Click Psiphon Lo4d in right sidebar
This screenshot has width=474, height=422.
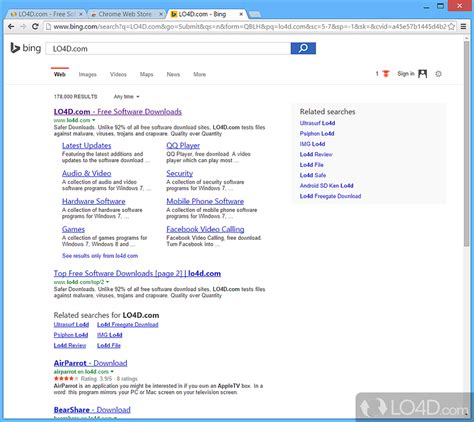point(317,133)
